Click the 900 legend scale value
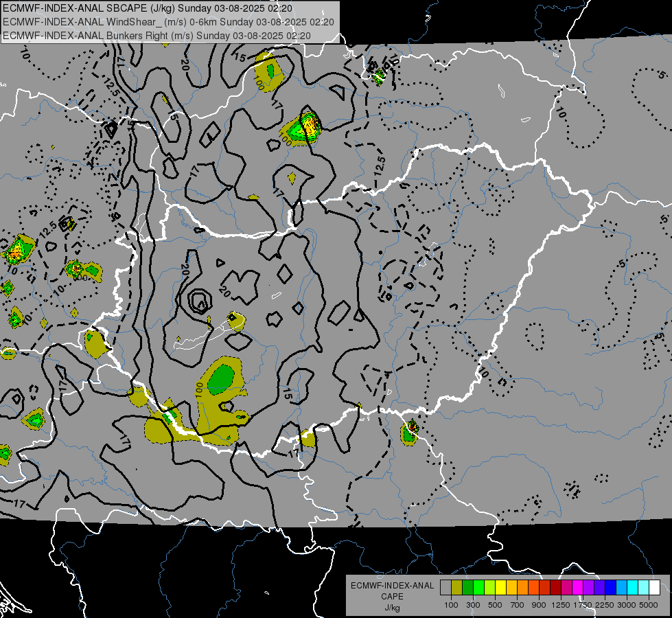Screen dimensions: 672x618 tap(539, 605)
